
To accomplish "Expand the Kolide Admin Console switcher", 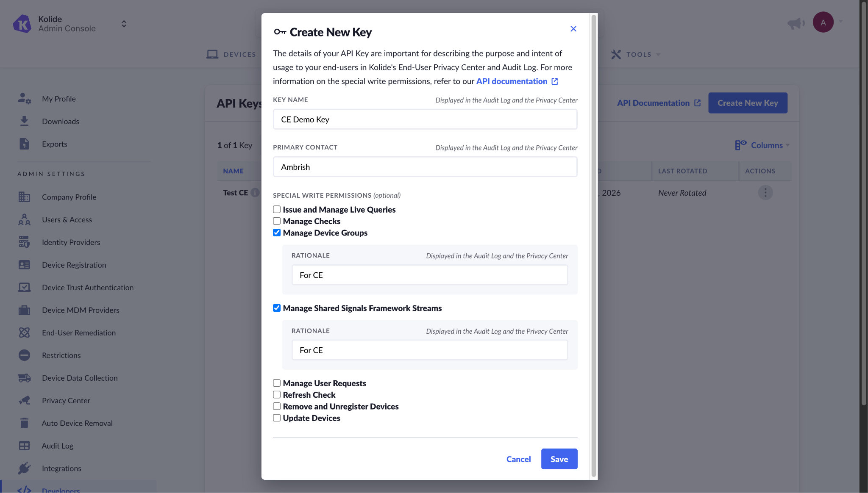I will click(x=124, y=24).
